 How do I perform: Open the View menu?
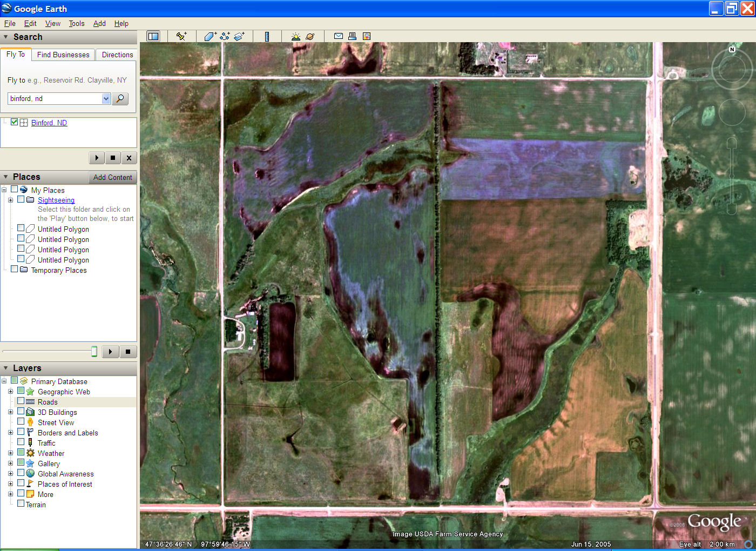point(53,23)
